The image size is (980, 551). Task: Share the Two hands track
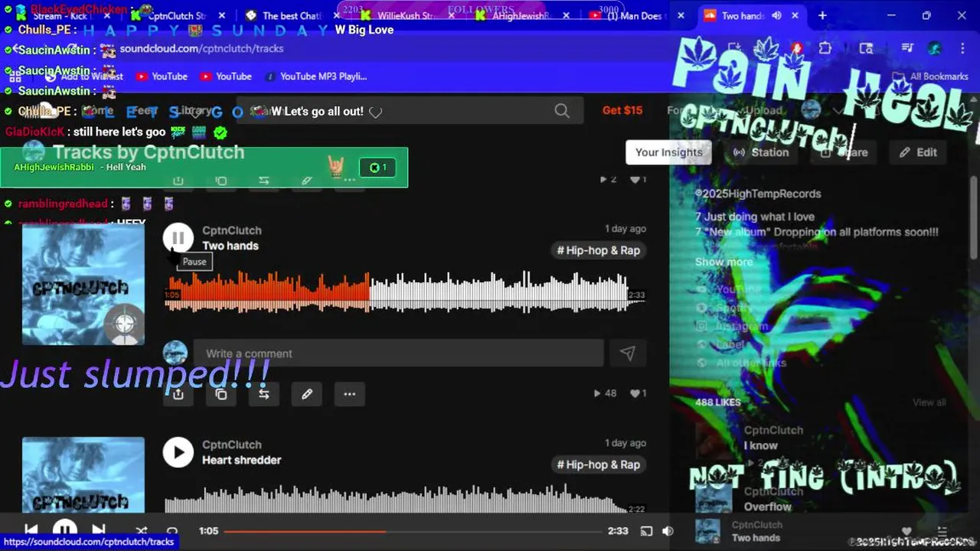tap(178, 394)
